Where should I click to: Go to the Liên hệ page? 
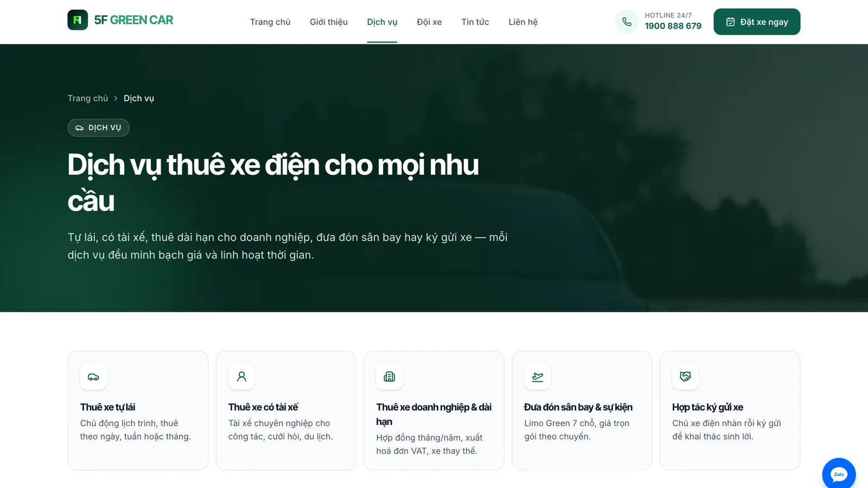click(523, 22)
